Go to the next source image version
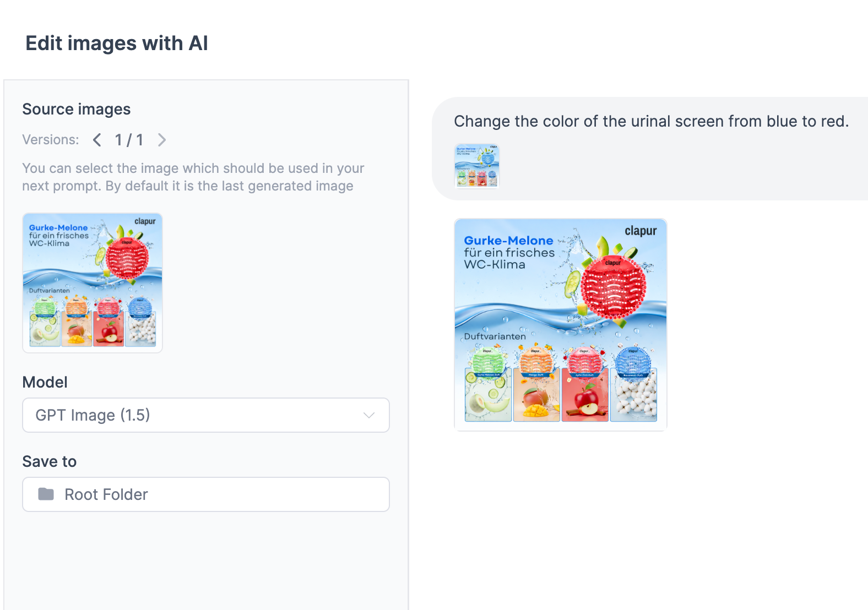Screen dimensions: 868x610 (x=161, y=140)
